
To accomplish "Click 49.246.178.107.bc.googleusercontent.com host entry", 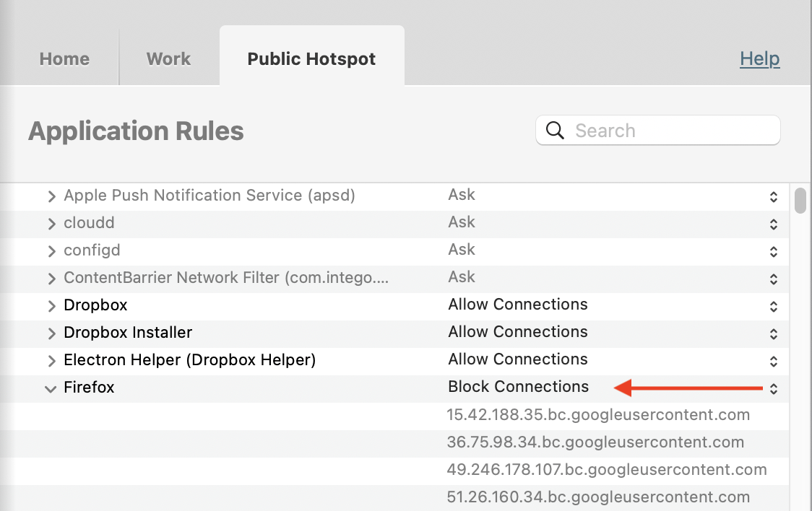I will [606, 470].
